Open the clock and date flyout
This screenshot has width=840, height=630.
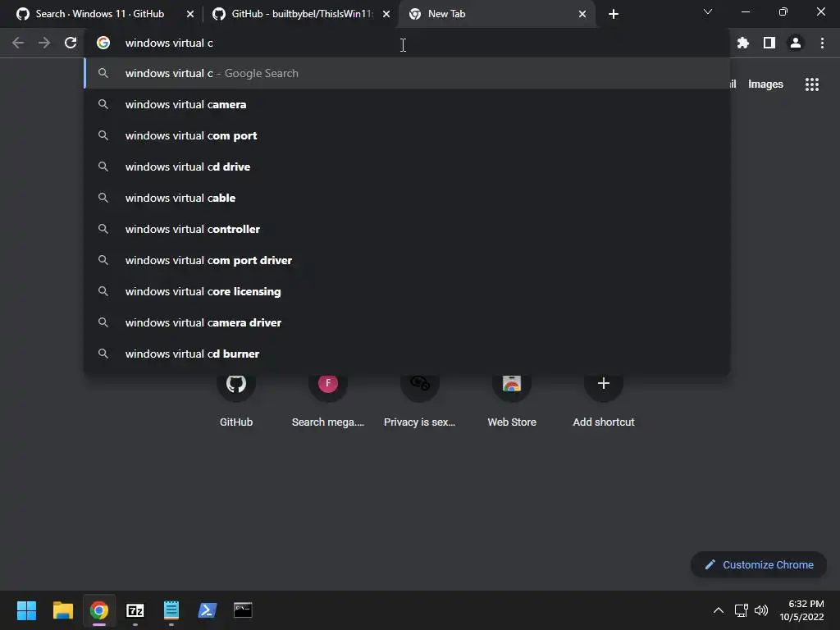[x=802, y=610]
